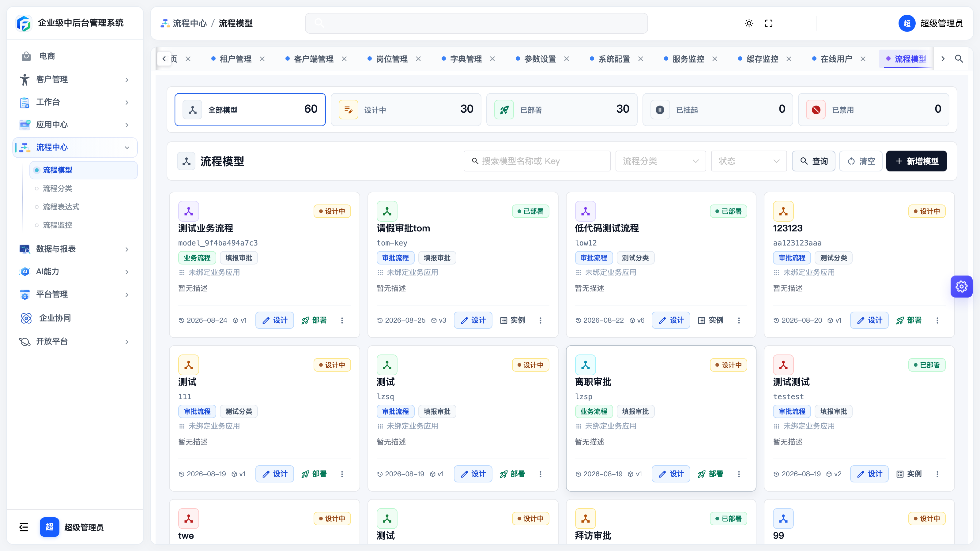The height and width of the screenshot is (551, 980).
Task: Open tab search magnifier icon
Action: (x=959, y=58)
